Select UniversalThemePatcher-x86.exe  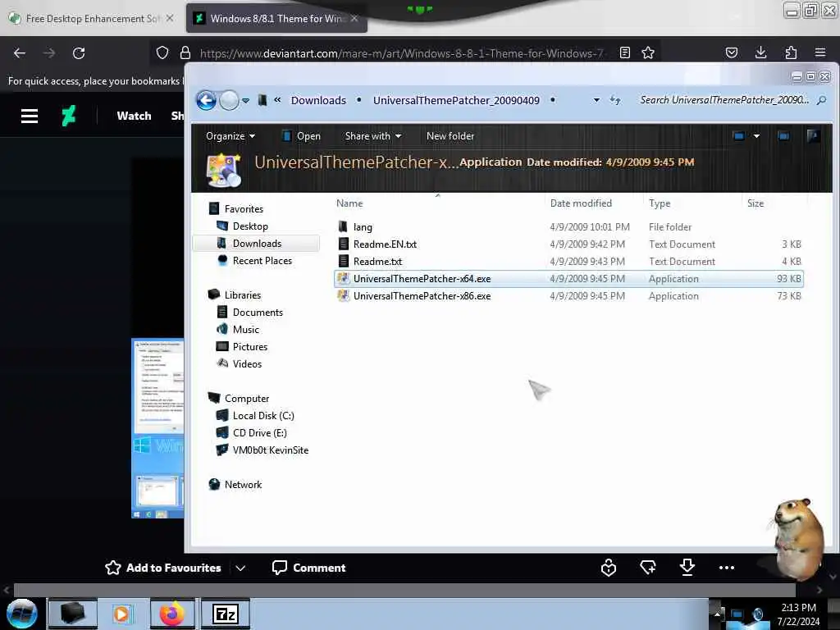pyautogui.click(x=568, y=295)
